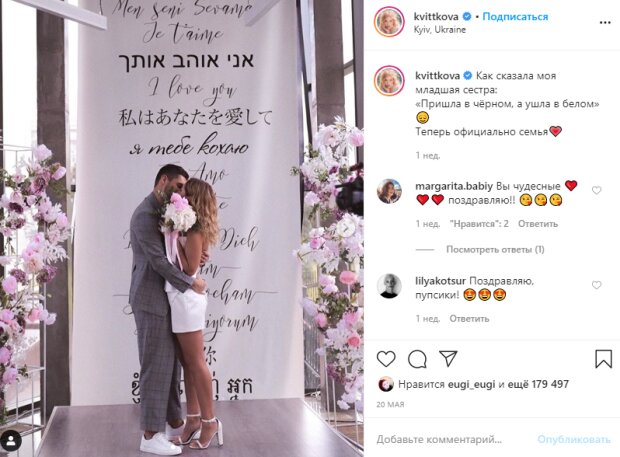Open lilyakotsur's profile picture
The height and width of the screenshot is (457, 620).
pos(389,286)
